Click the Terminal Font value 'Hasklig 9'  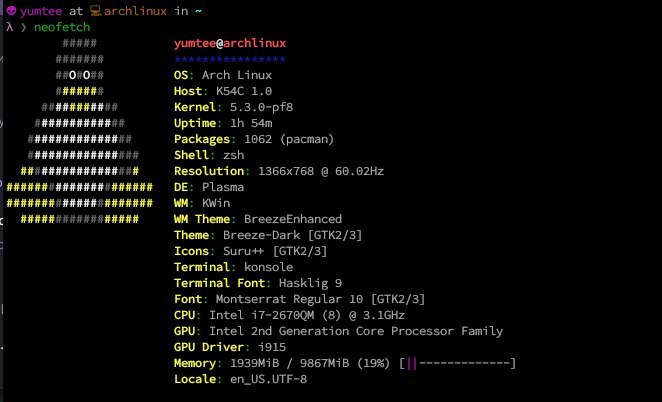click(310, 283)
